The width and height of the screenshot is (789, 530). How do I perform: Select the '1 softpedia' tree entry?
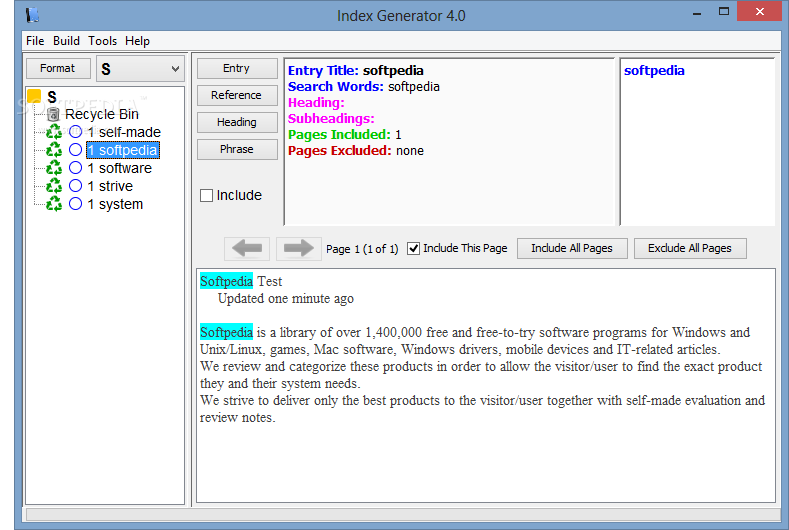[x=123, y=150]
